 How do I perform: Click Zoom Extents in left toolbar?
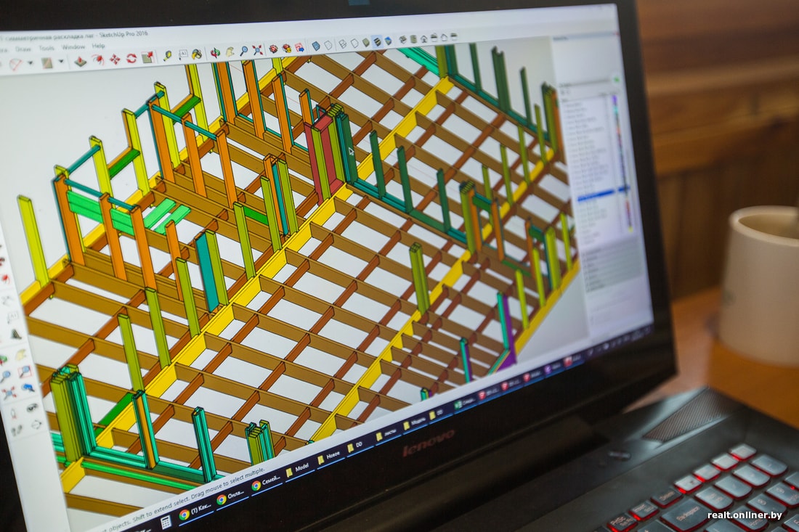click(x=9, y=393)
